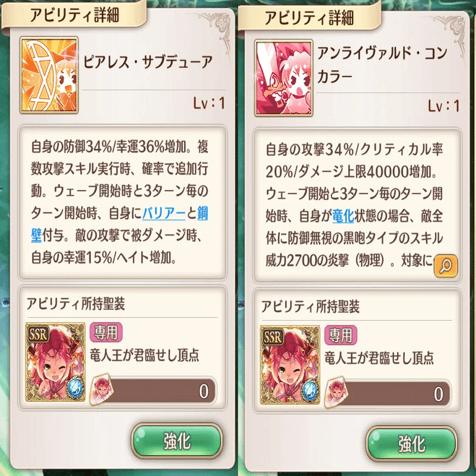
Task: Click 竜人王が君臨せし頂点 name in right panel
Action: click(379, 358)
